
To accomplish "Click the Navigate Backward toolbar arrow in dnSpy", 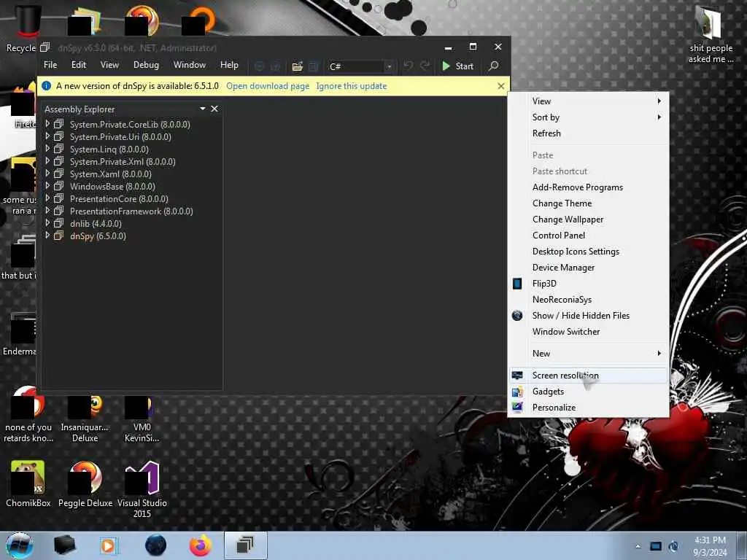I will click(x=259, y=66).
